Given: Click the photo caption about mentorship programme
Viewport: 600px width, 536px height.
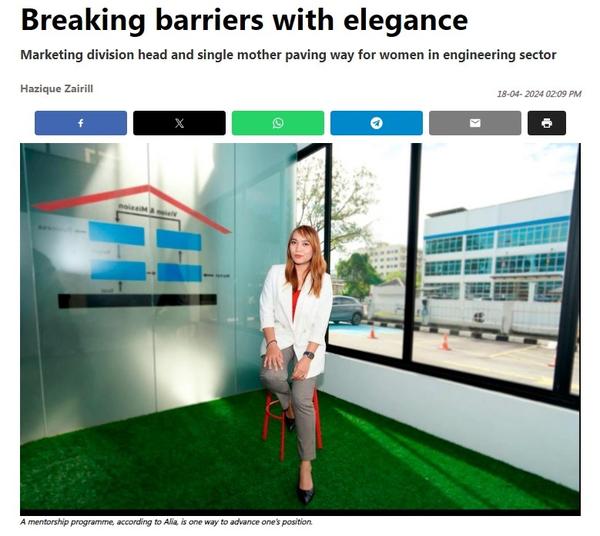Looking at the screenshot, I should [x=166, y=522].
